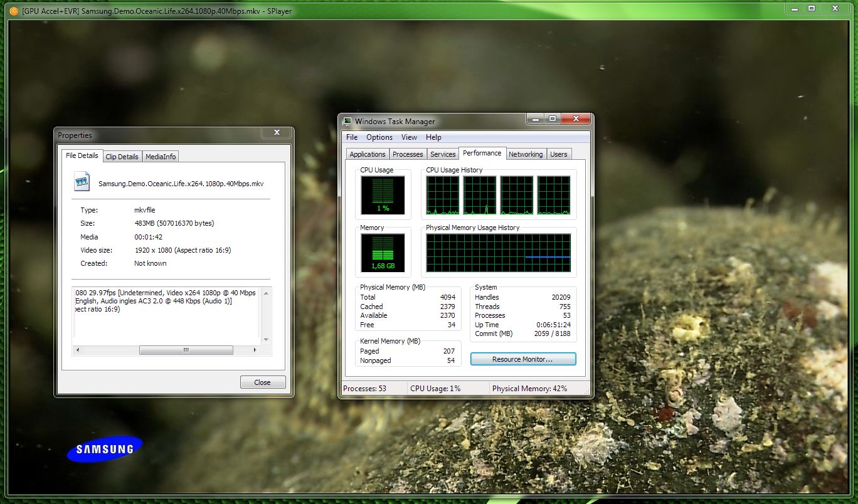This screenshot has height=504, width=858.
Task: Open the Clip Details tab
Action: (122, 157)
